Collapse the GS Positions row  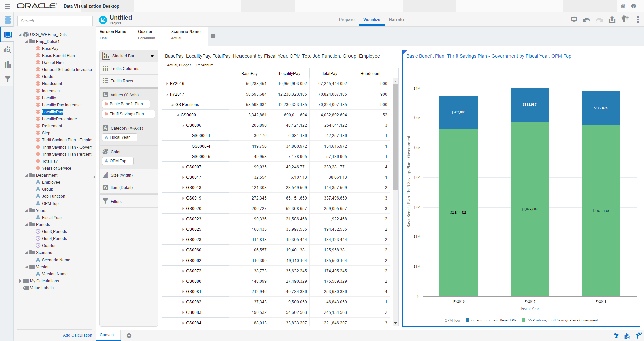pyautogui.click(x=172, y=105)
